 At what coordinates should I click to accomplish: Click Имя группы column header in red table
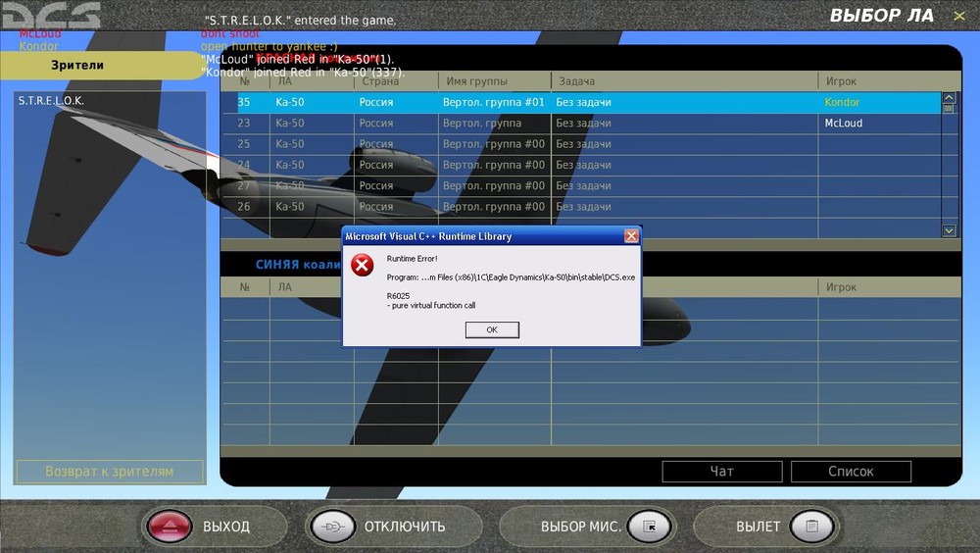(477, 81)
